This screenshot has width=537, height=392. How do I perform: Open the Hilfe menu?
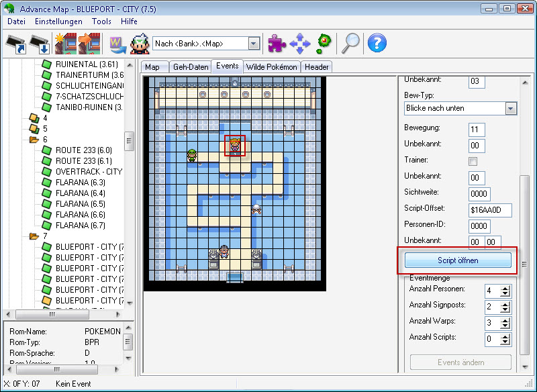[x=129, y=21]
